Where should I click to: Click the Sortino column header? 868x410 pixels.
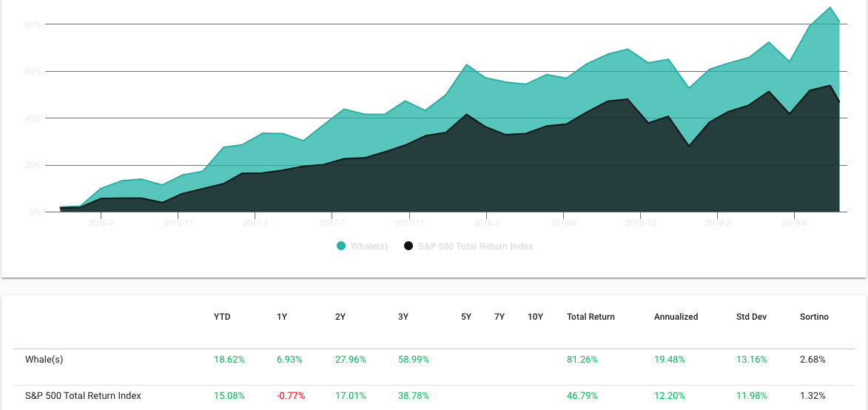click(x=814, y=317)
